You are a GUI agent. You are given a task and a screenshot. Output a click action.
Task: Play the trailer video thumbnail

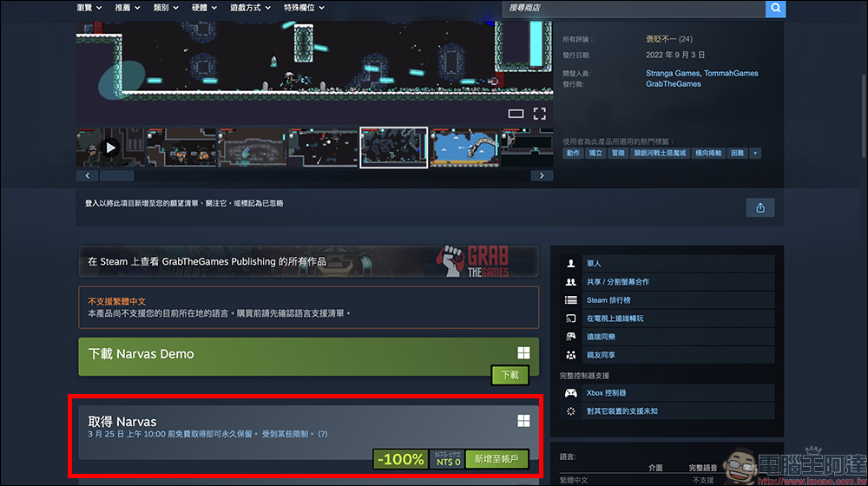click(110, 148)
